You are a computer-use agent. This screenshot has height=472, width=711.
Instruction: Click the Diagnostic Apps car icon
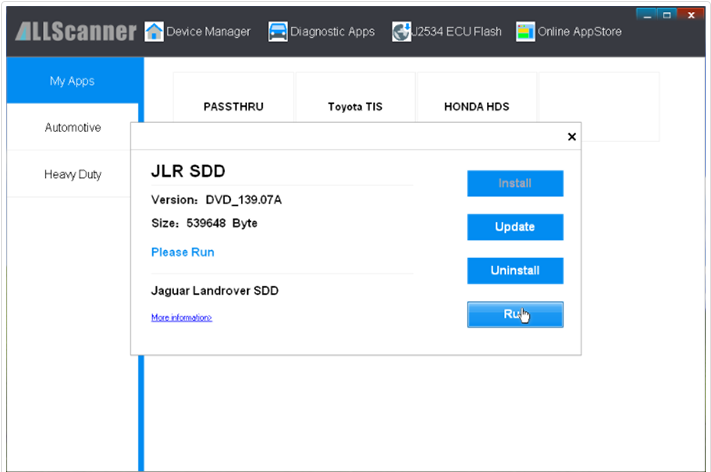pos(278,32)
